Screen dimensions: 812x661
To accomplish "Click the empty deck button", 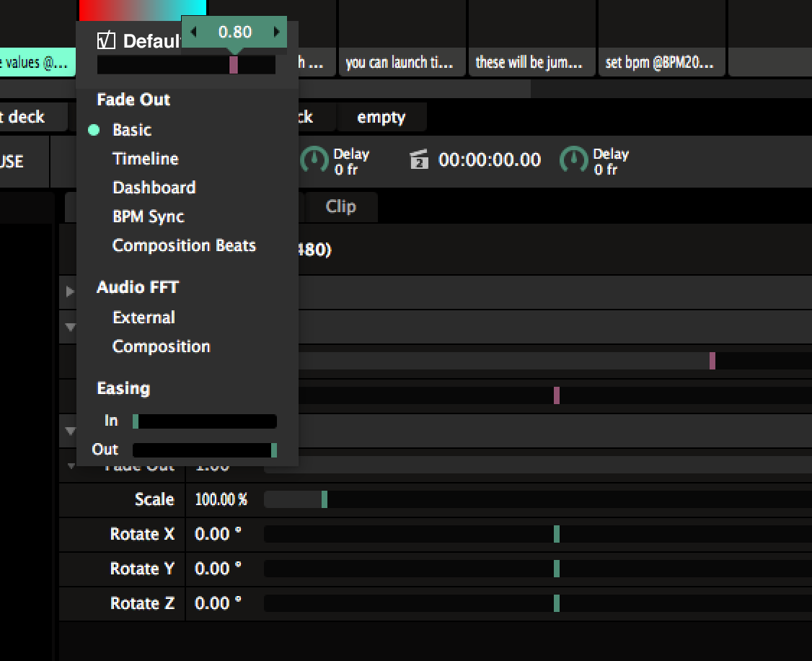I will point(381,117).
